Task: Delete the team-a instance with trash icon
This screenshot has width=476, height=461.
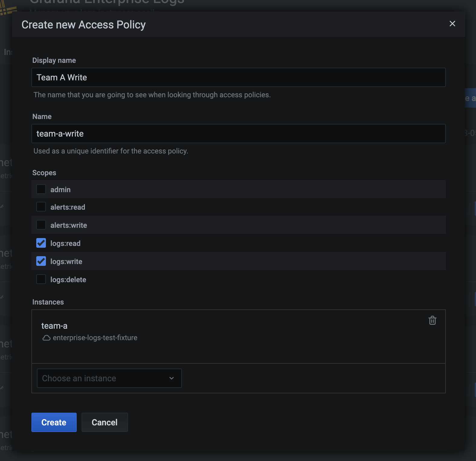Action: pyautogui.click(x=432, y=320)
